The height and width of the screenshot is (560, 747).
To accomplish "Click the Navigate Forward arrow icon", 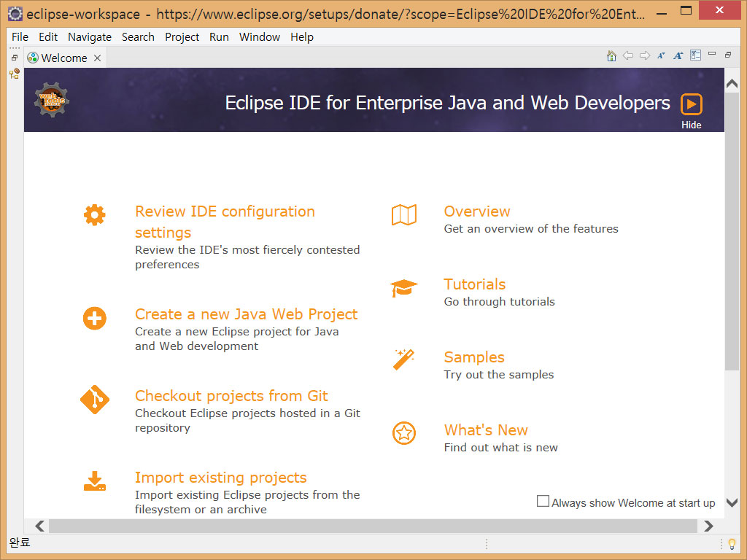I will pyautogui.click(x=645, y=55).
